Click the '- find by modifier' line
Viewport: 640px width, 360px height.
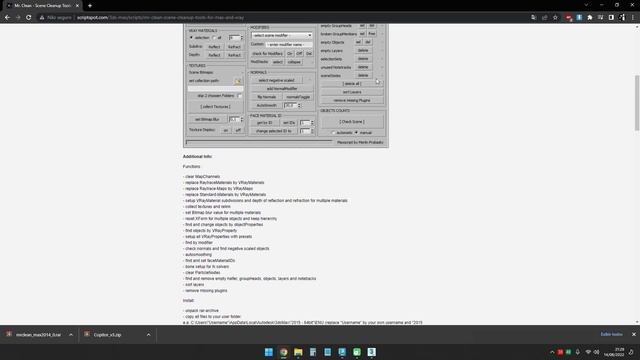point(198,242)
